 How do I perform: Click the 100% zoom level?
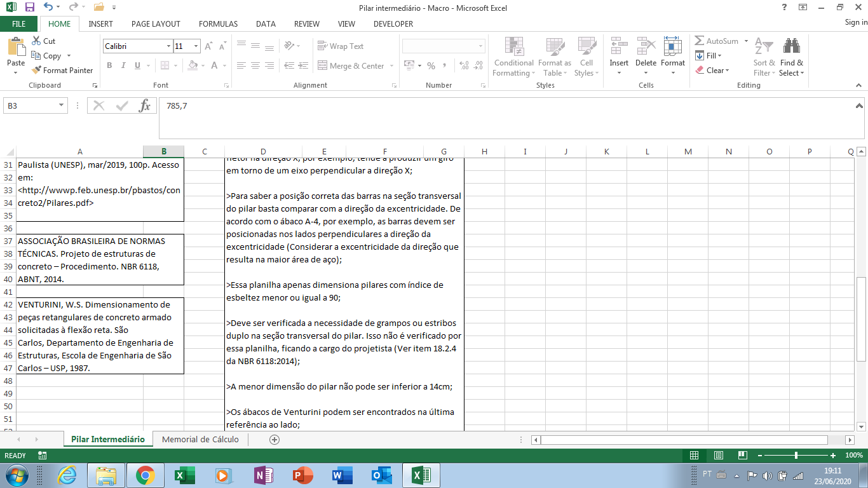click(x=854, y=456)
